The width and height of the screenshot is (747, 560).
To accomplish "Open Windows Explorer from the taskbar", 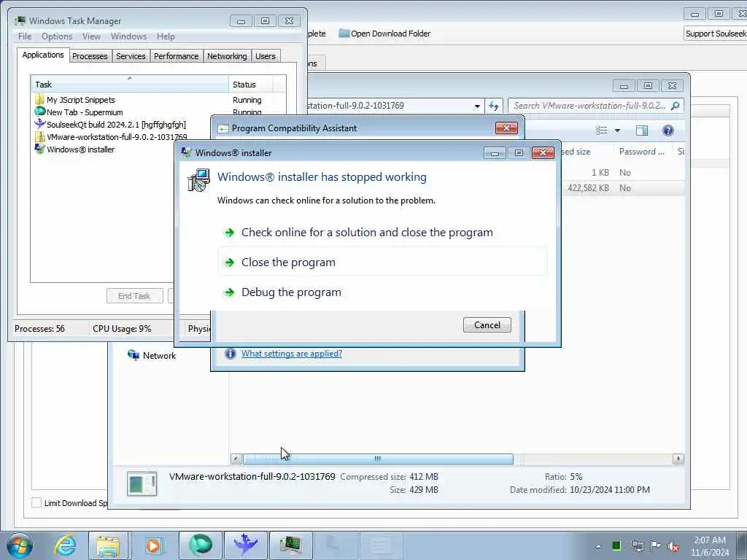I will 108,545.
